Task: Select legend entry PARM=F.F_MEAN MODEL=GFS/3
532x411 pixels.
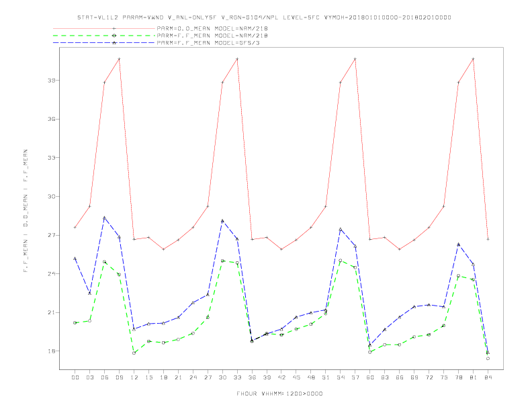Action: pos(208,43)
